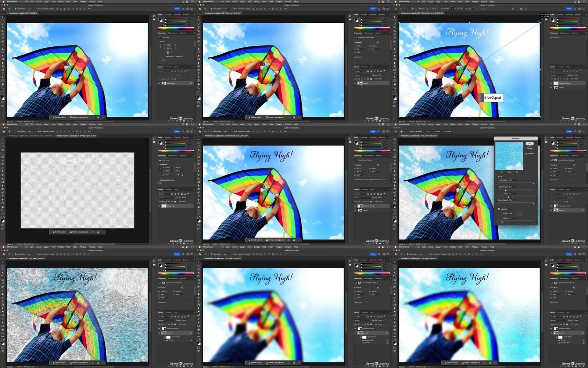Expand Align and Distribute in the transparent-canvas window

pyautogui.click(x=159, y=180)
